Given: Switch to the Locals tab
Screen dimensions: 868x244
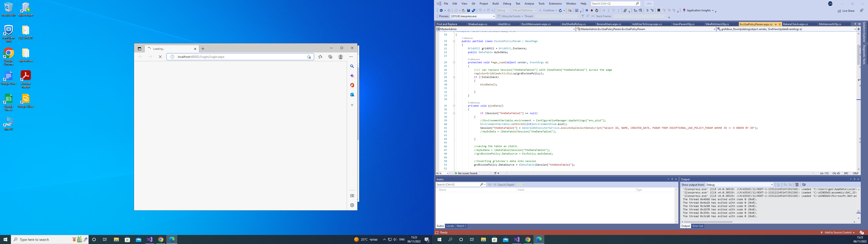Looking at the screenshot, I should (450, 226).
